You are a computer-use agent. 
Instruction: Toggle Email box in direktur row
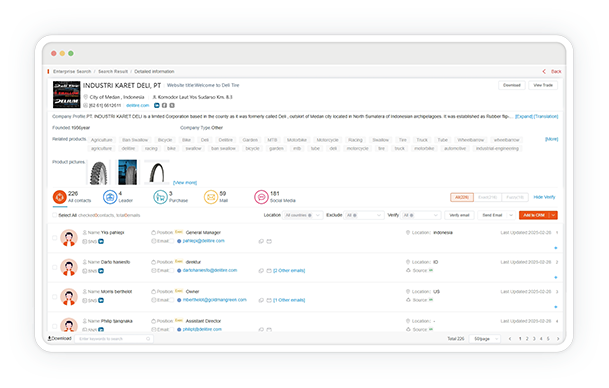(171, 271)
